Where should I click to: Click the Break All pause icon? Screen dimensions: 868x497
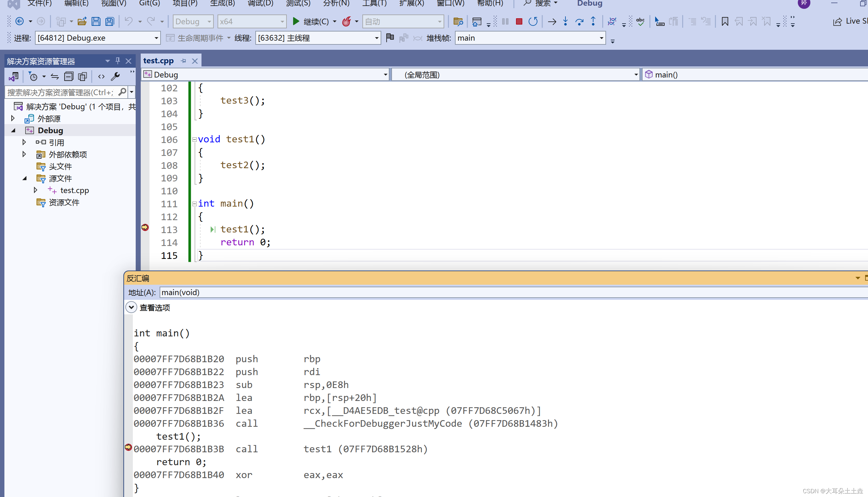[505, 21]
